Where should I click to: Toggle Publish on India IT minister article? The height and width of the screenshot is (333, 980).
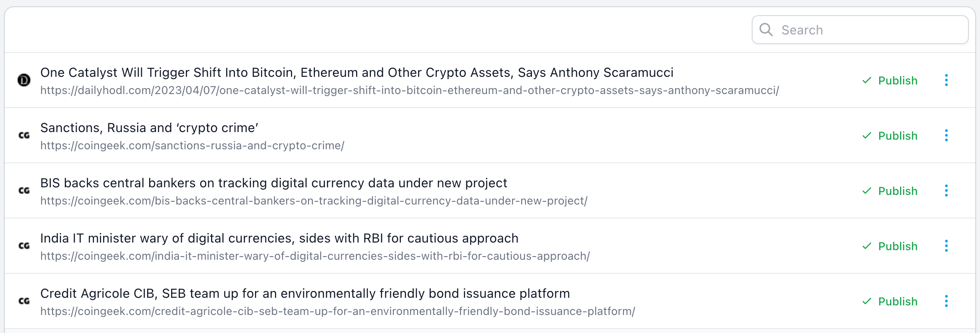(890, 246)
